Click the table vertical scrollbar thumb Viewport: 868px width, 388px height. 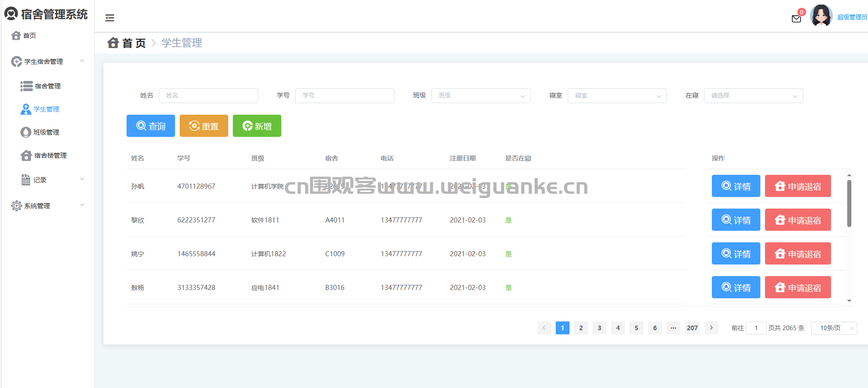849,203
